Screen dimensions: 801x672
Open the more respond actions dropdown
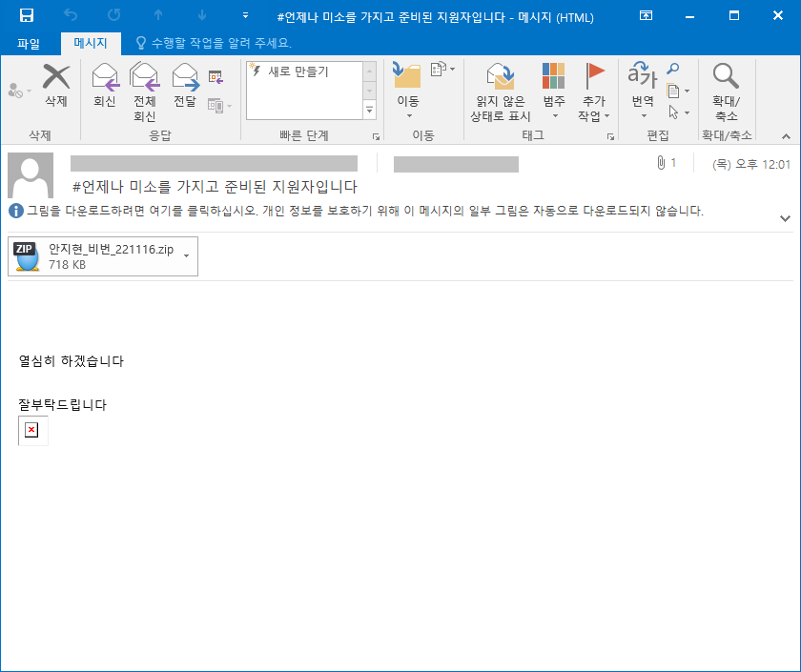coord(219,106)
